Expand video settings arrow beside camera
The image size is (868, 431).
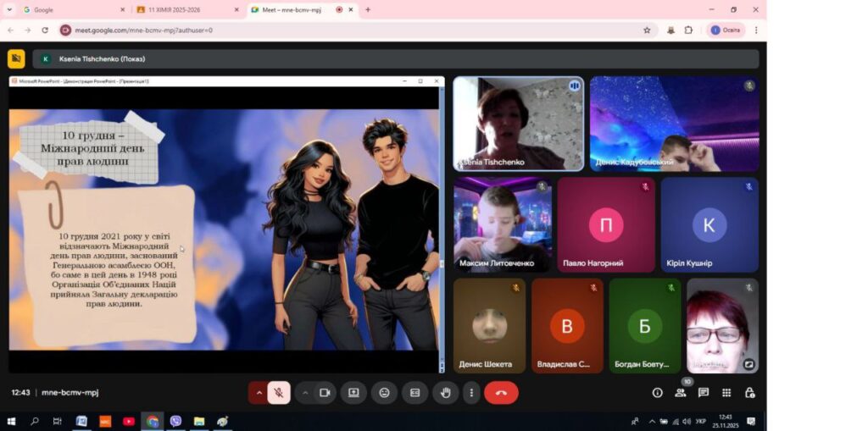pyautogui.click(x=304, y=393)
